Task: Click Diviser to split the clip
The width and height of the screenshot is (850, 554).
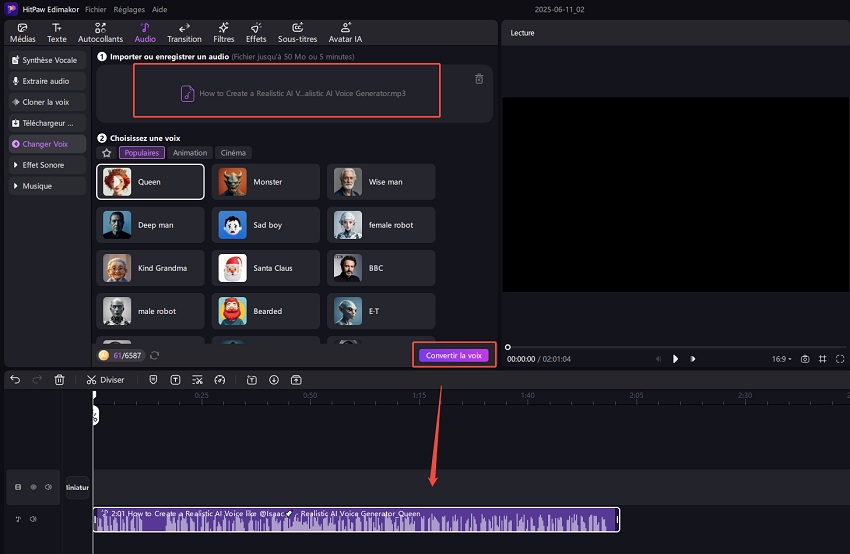Action: pos(105,380)
